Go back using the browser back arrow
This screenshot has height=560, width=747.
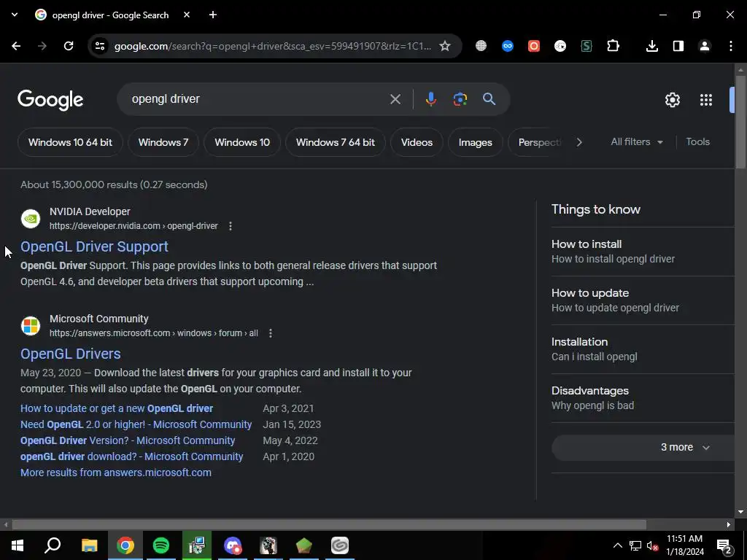pyautogui.click(x=16, y=46)
